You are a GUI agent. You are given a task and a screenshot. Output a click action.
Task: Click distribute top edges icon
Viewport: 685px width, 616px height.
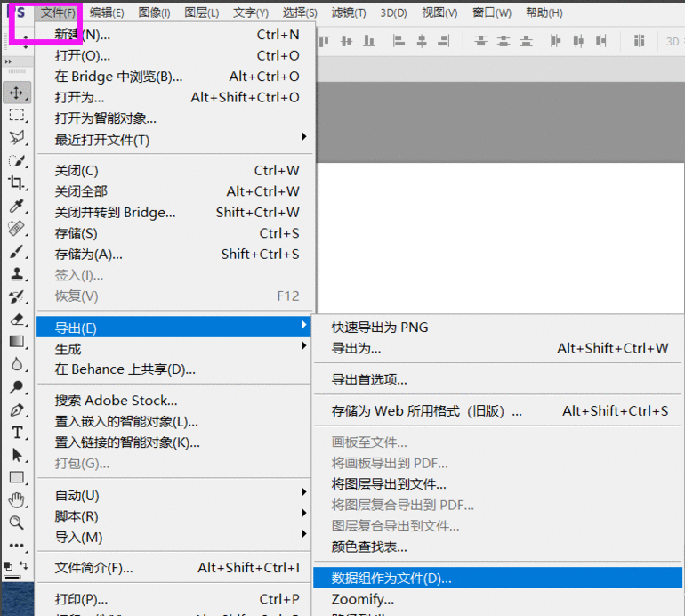[x=481, y=41]
